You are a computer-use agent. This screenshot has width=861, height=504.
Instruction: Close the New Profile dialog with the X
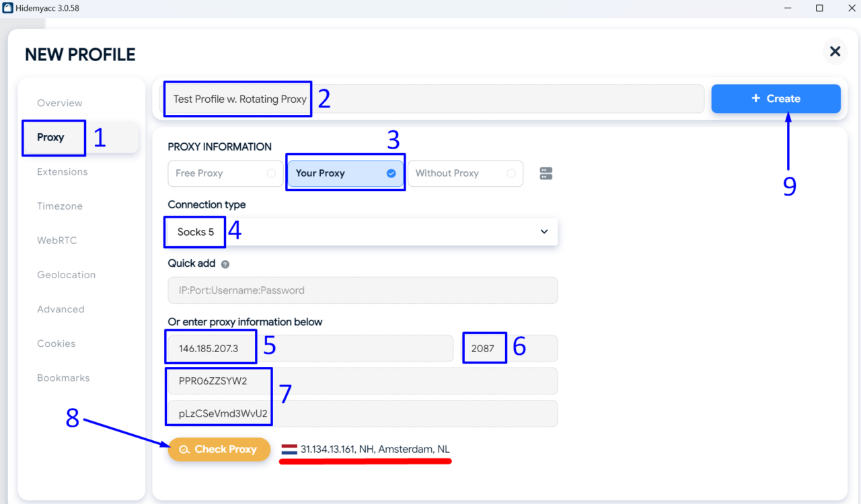835,52
